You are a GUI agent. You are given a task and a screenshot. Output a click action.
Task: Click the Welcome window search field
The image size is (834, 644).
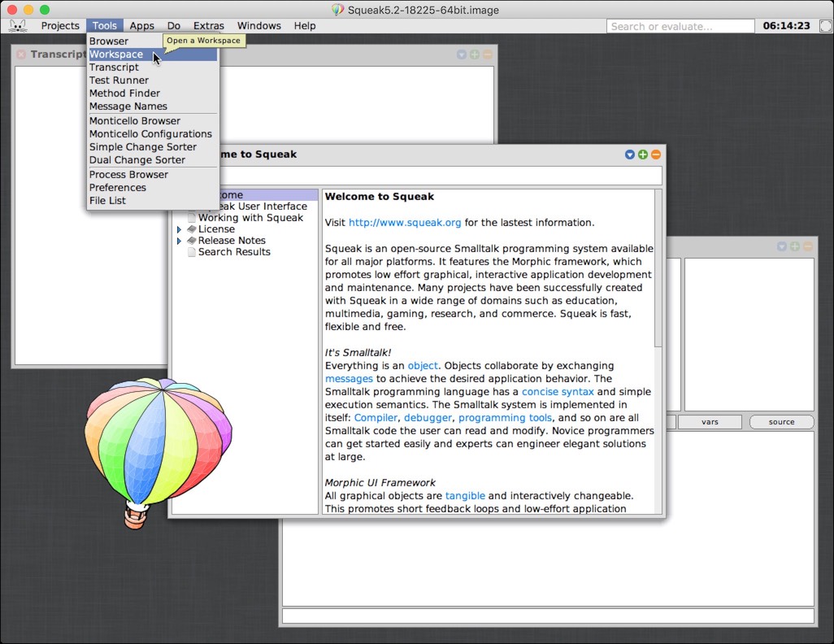(x=441, y=176)
